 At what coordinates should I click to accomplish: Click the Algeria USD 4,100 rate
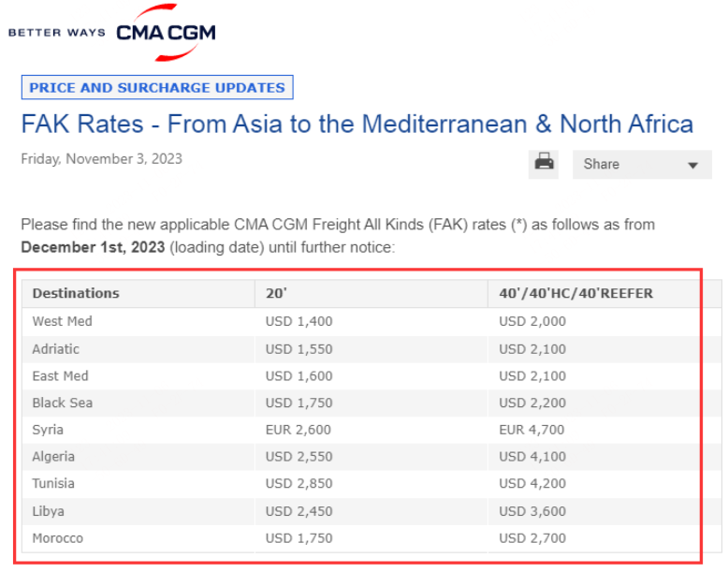(532, 457)
